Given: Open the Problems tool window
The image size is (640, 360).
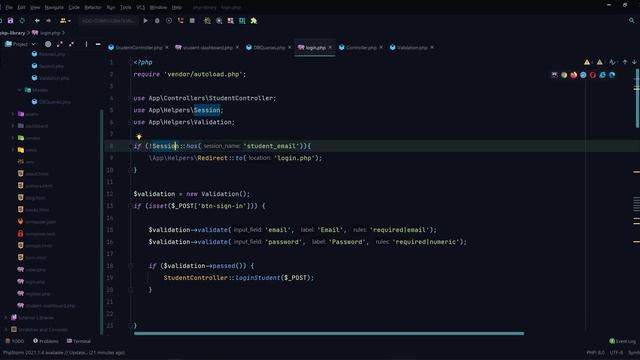Looking at the screenshot, I should click(x=46, y=341).
